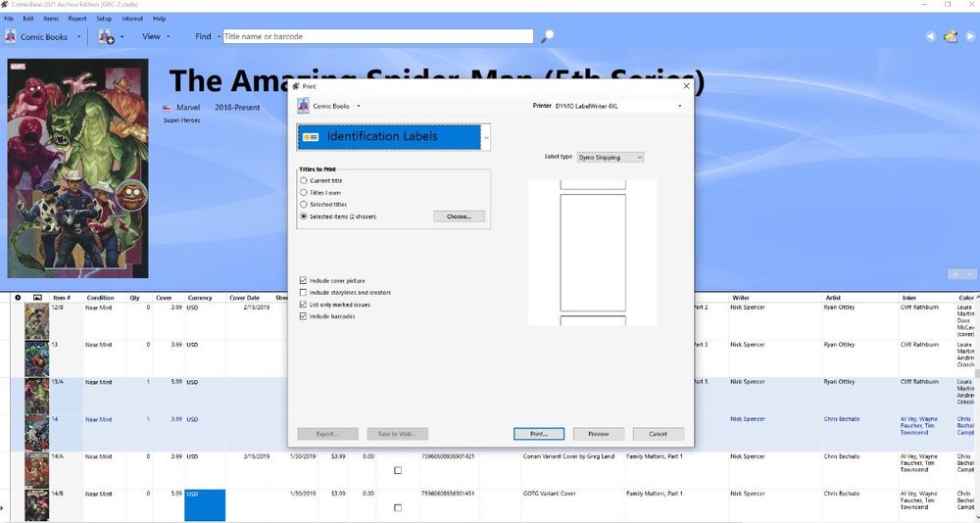980x523 pixels.
Task: Click the Inker column header
Action: 908,298
